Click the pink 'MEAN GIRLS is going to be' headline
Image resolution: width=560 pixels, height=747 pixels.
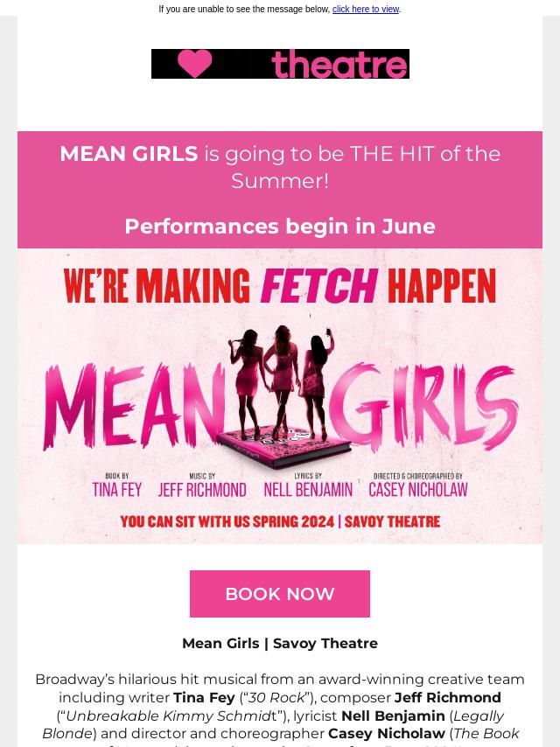(280, 166)
